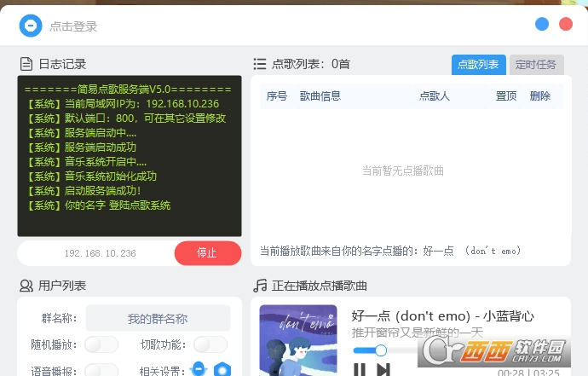Toggle the 切歌功能 switch

tap(210, 344)
